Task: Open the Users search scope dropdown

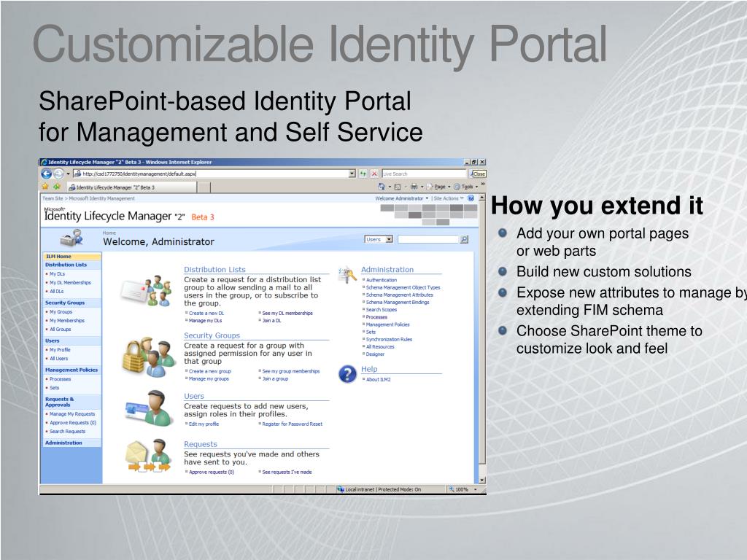Action: pos(379,239)
